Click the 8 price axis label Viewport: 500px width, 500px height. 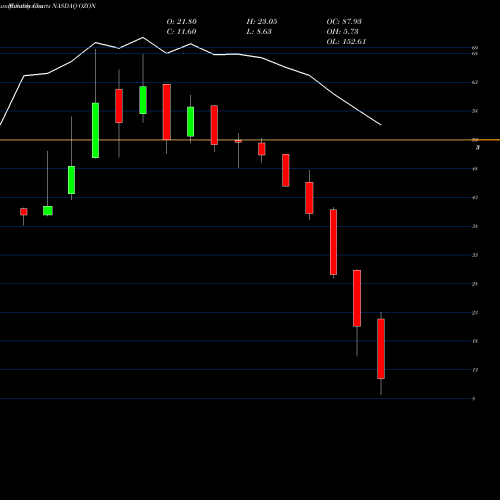pos(474,399)
